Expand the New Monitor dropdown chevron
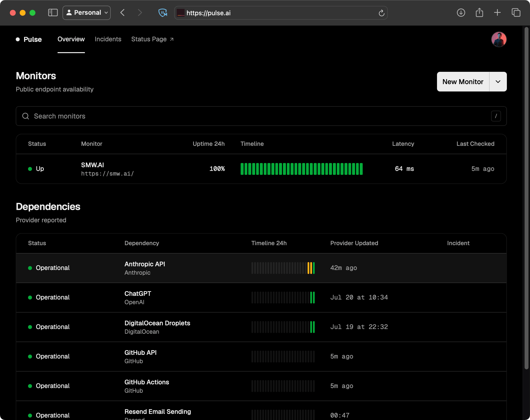Screen dimensions: 530x420 click(498, 82)
